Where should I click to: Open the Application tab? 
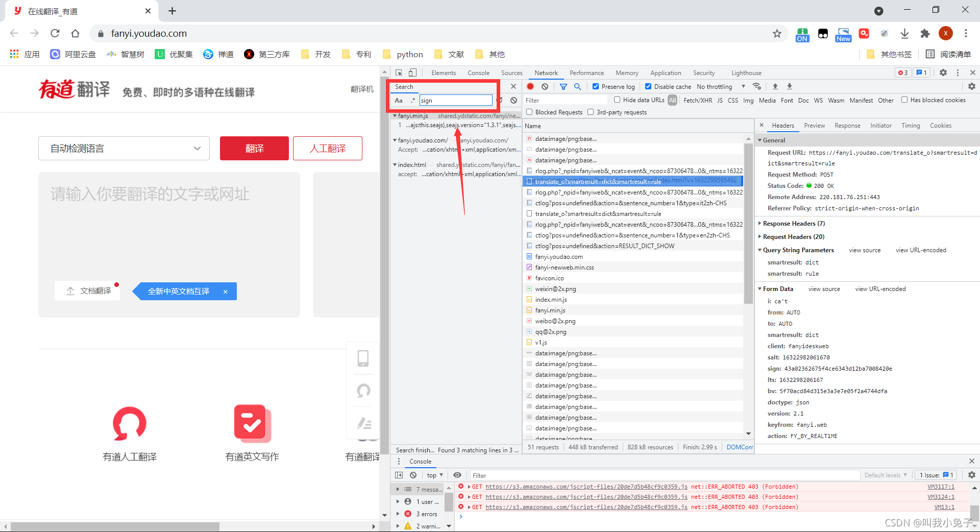[666, 73]
